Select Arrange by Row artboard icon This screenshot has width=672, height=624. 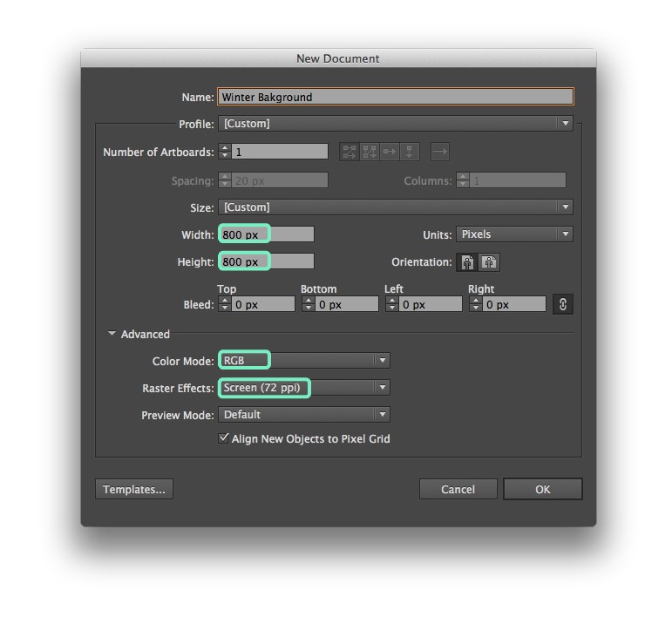click(x=389, y=152)
